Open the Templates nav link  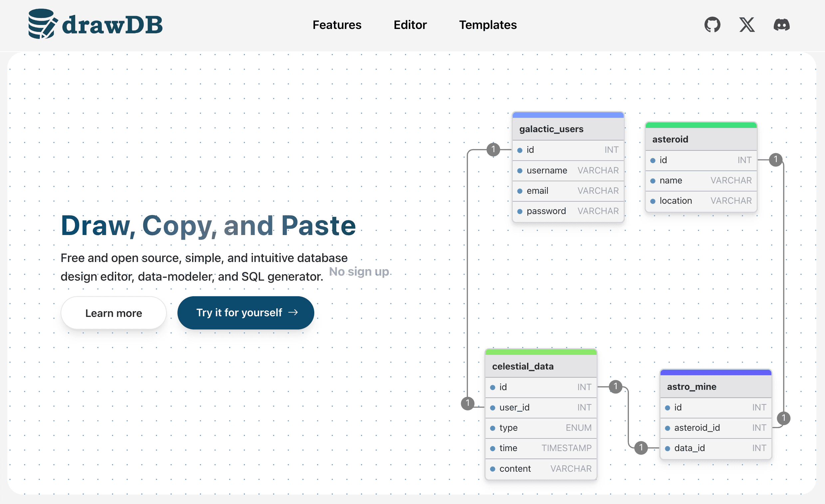click(487, 25)
